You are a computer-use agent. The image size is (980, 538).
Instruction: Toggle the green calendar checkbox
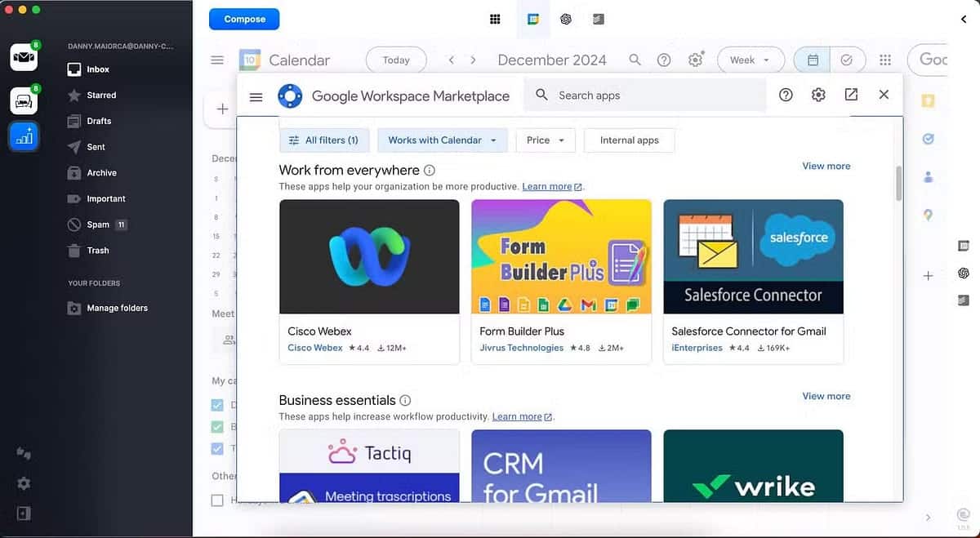click(x=217, y=426)
